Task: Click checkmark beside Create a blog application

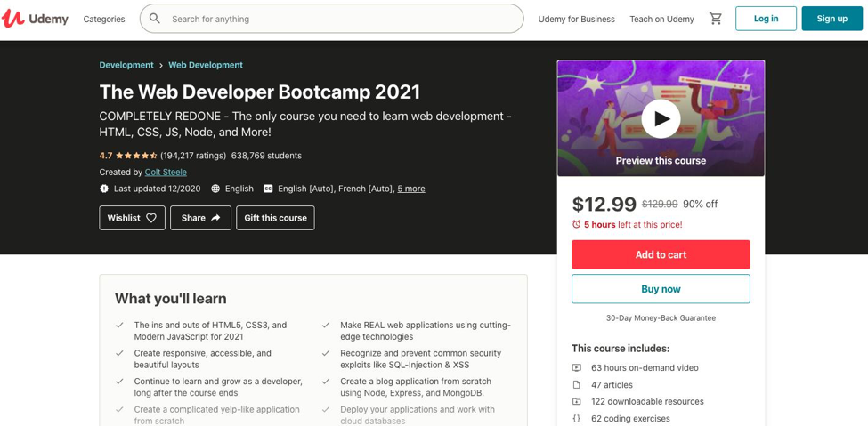Action: coord(326,382)
